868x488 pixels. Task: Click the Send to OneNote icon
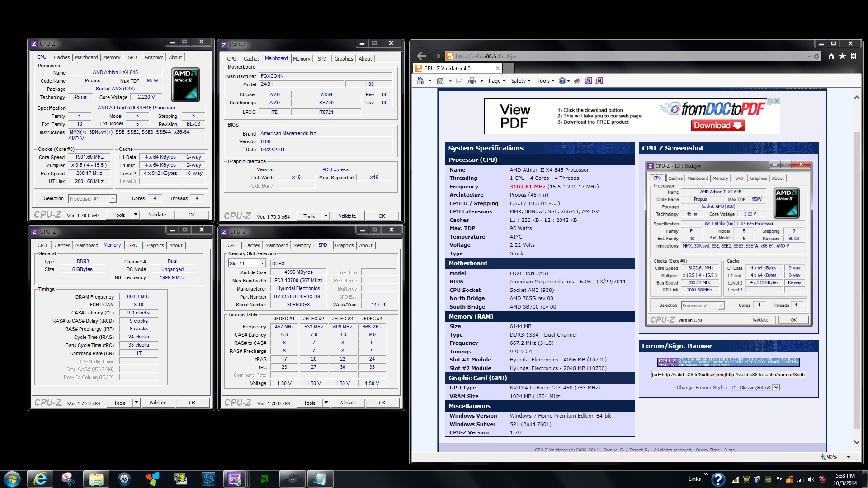coord(588,81)
